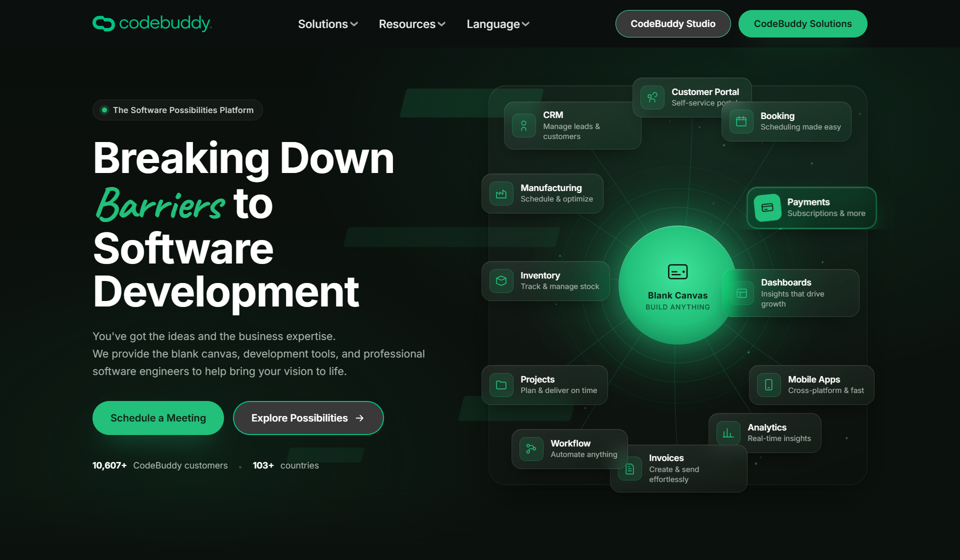Expand the chevron next to Solutions
Viewport: 960px width, 560px height.
coord(354,24)
